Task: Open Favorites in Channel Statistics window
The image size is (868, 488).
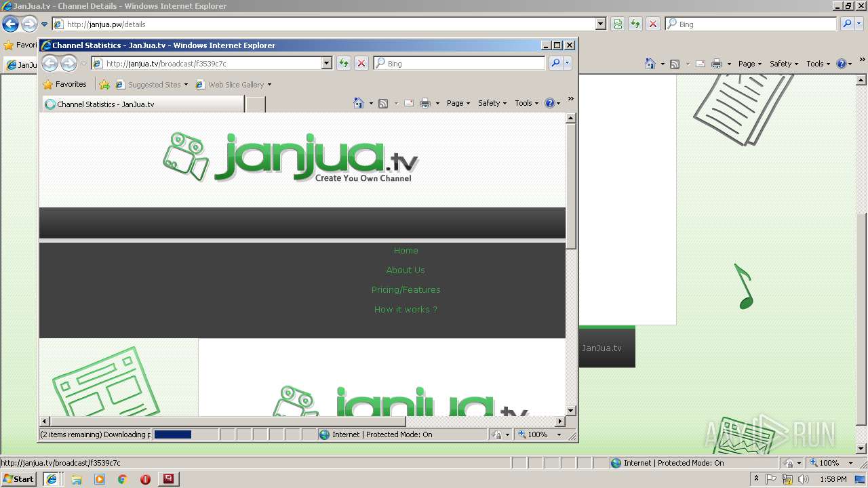Action: [64, 85]
